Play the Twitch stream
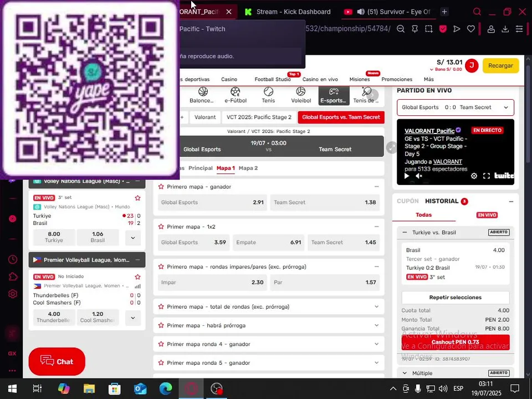 pyautogui.click(x=406, y=176)
